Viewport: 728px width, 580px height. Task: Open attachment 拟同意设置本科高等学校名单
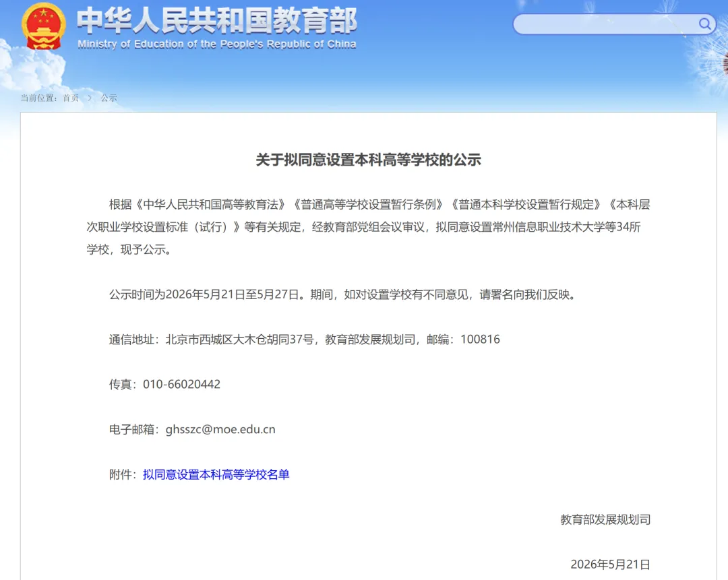point(216,474)
